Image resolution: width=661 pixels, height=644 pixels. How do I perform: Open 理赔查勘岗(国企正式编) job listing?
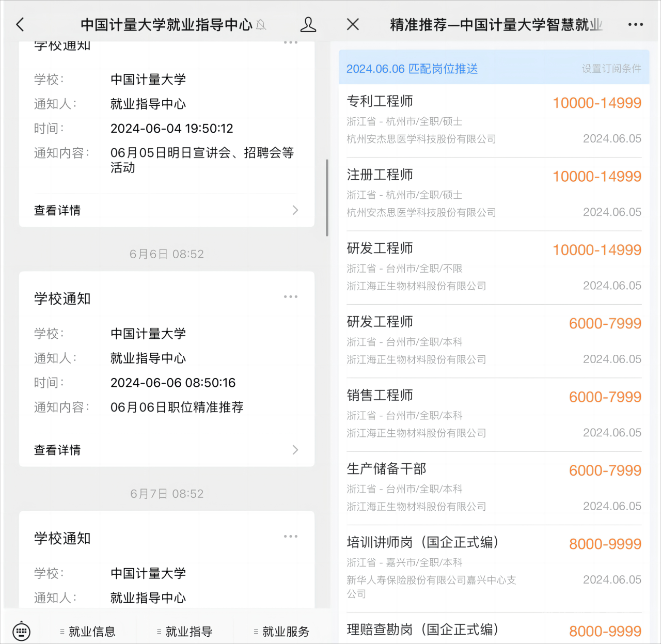coord(494,629)
